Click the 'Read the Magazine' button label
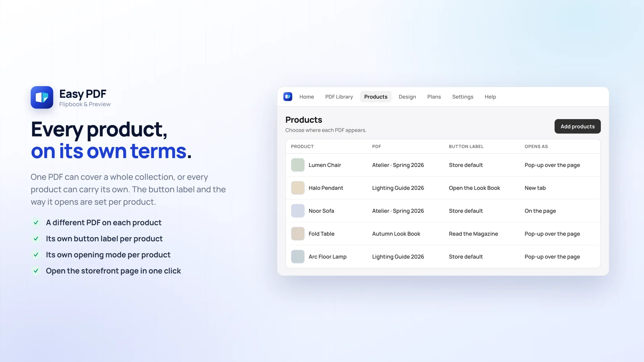The height and width of the screenshot is (362, 644). click(x=473, y=234)
